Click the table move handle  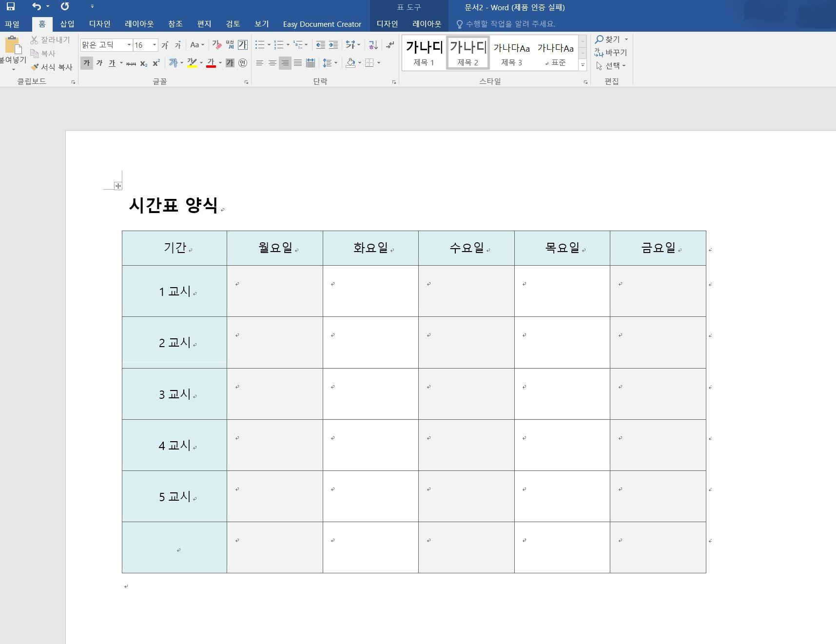(x=118, y=186)
